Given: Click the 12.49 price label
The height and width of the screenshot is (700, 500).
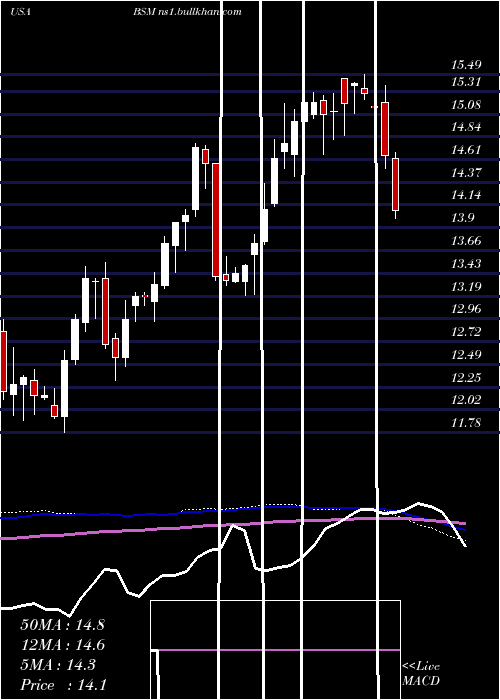Looking at the screenshot, I should coord(466,355).
